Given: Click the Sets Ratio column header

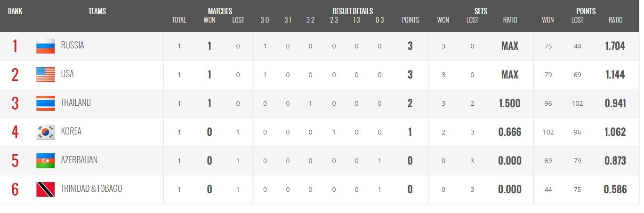Looking at the screenshot, I should coord(510,20).
